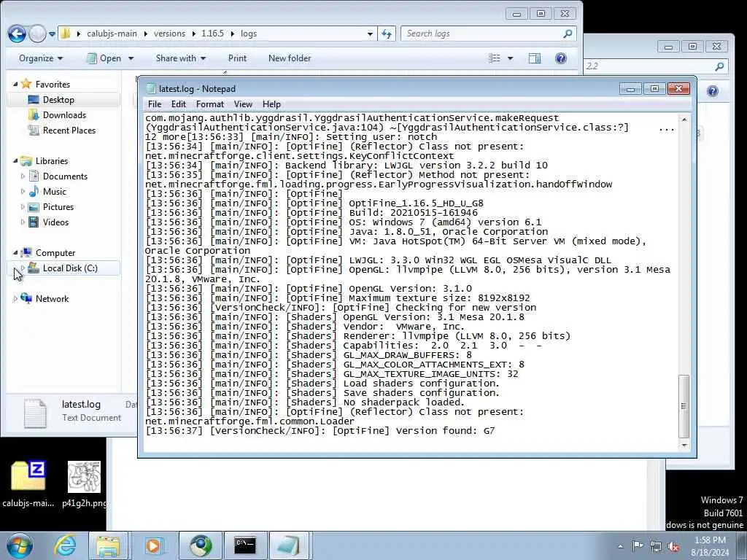Click Notepad scrollbar up arrow
The image size is (747, 560).
(x=684, y=119)
